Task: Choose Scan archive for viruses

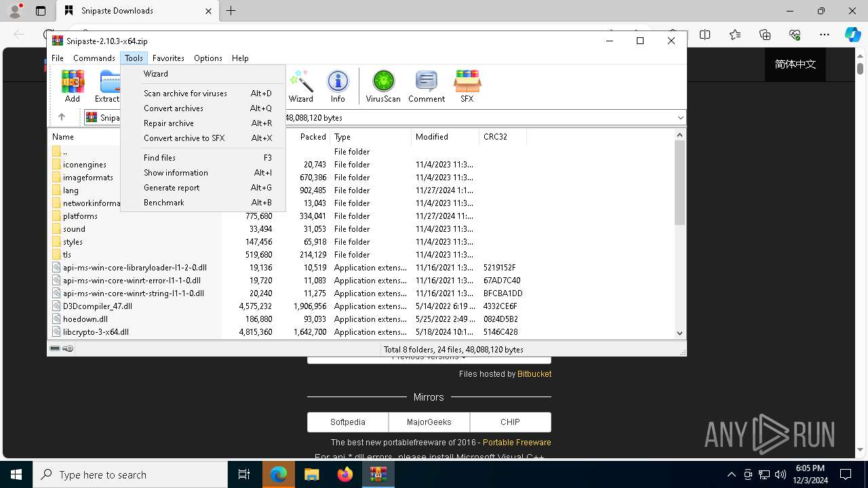Action: click(203, 94)
